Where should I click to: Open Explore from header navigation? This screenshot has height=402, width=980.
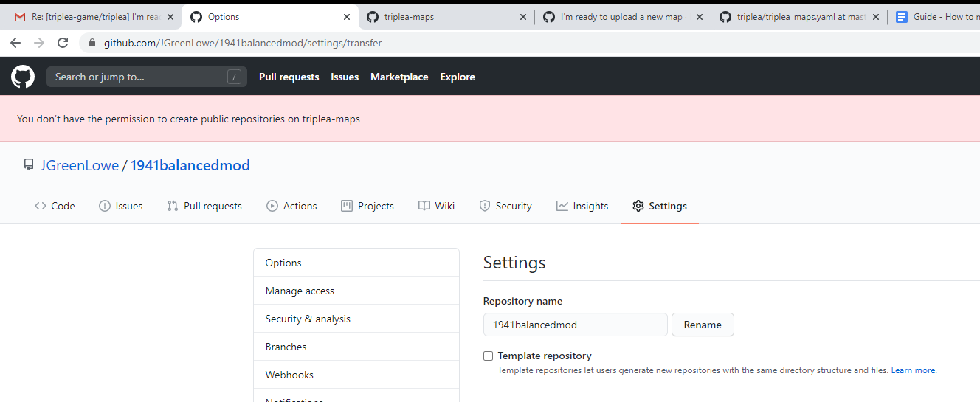coord(458,77)
